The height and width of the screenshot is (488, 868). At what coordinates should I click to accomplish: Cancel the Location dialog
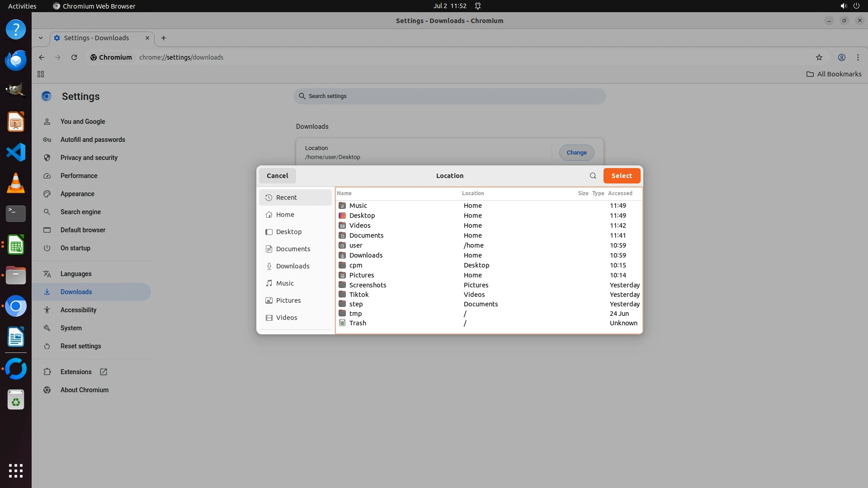(x=277, y=176)
